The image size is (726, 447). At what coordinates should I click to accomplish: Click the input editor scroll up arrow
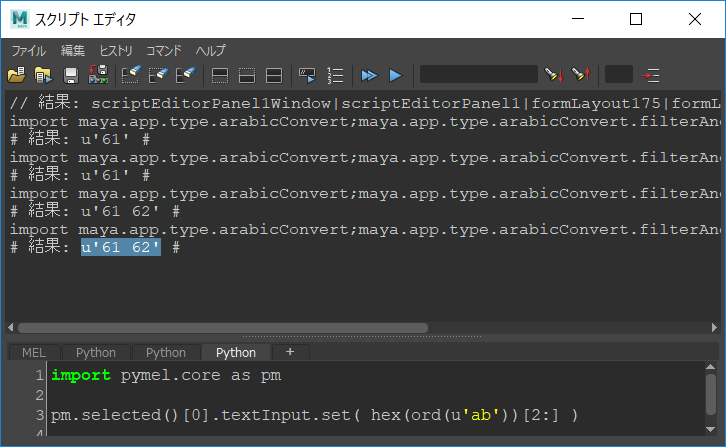click(711, 367)
